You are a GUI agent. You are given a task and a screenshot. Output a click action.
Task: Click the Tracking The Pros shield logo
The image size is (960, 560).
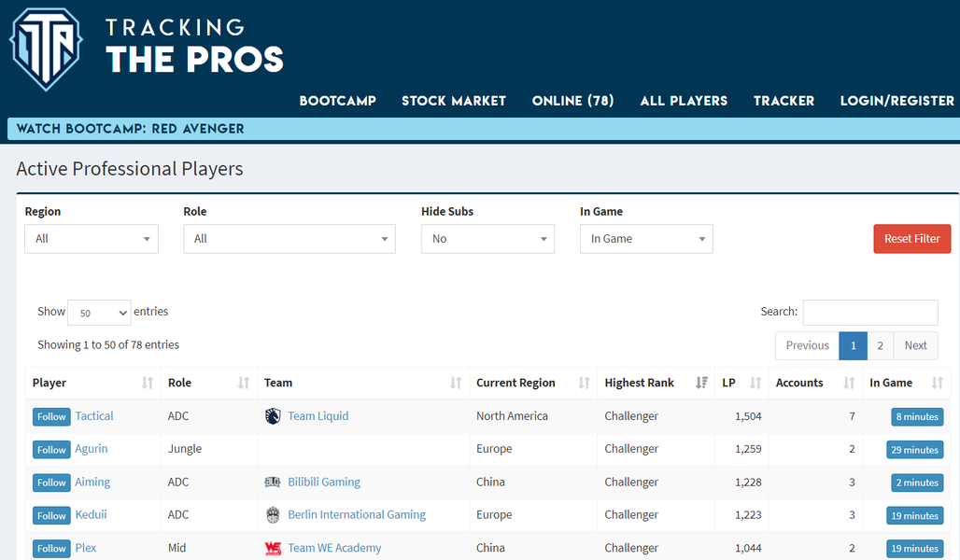pos(46,49)
